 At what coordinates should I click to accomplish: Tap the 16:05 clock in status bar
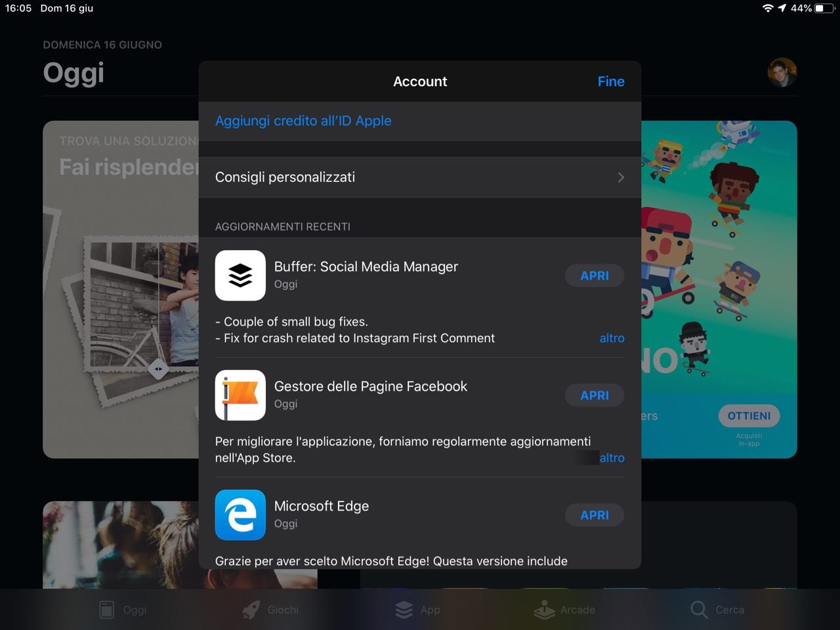coord(18,8)
